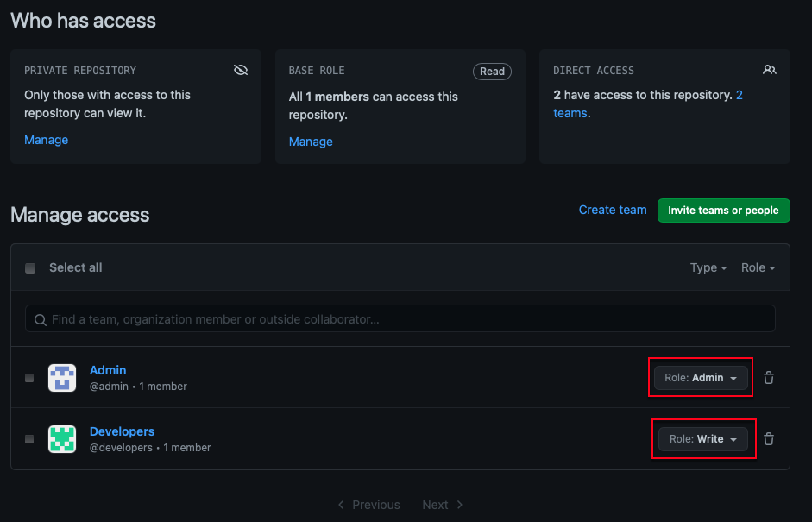Image resolution: width=812 pixels, height=522 pixels.
Task: Click the Admin team avatar
Action: [x=62, y=378]
